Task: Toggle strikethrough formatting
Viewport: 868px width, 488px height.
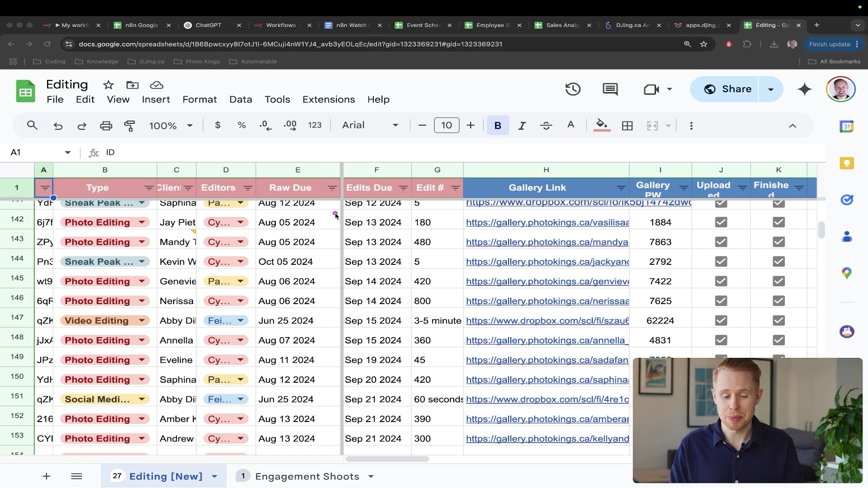Action: point(546,126)
